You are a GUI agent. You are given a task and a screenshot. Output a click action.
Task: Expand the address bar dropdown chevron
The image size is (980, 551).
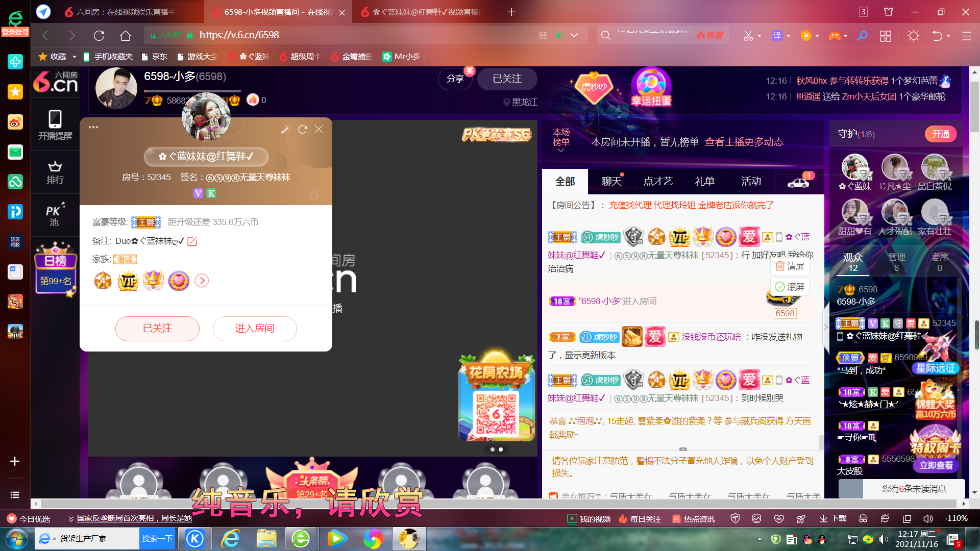point(574,35)
